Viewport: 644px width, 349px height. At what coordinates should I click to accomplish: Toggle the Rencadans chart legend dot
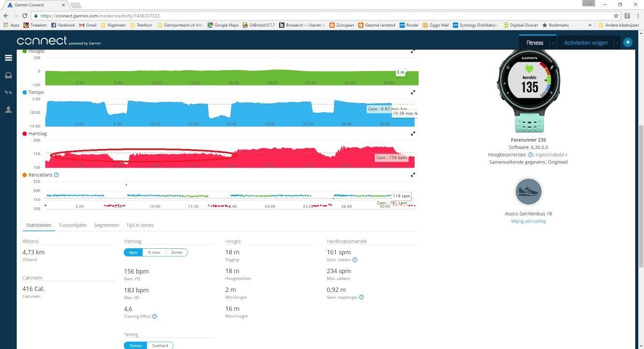click(x=25, y=175)
